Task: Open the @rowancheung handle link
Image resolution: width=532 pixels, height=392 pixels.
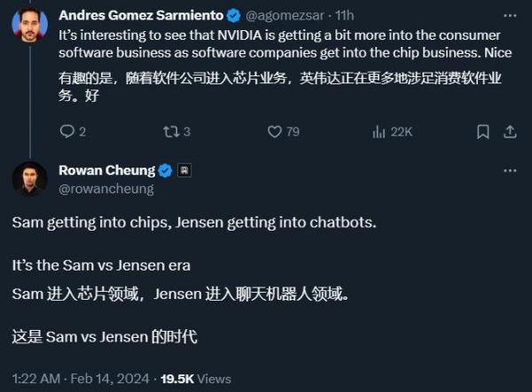Action: tap(106, 188)
